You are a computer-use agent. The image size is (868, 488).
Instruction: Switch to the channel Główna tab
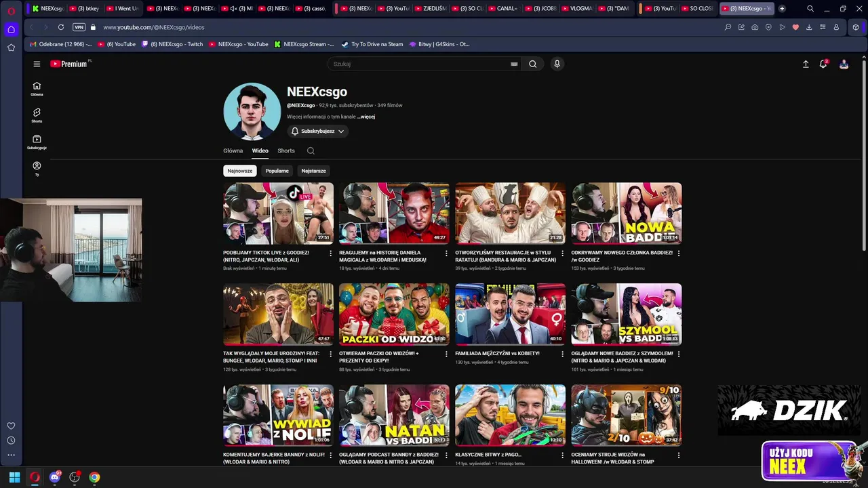pyautogui.click(x=233, y=150)
